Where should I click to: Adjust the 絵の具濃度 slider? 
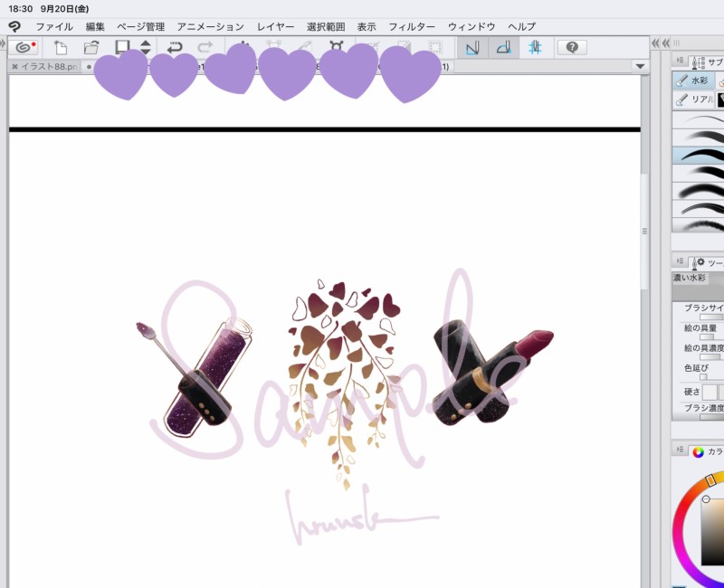pyautogui.click(x=710, y=356)
